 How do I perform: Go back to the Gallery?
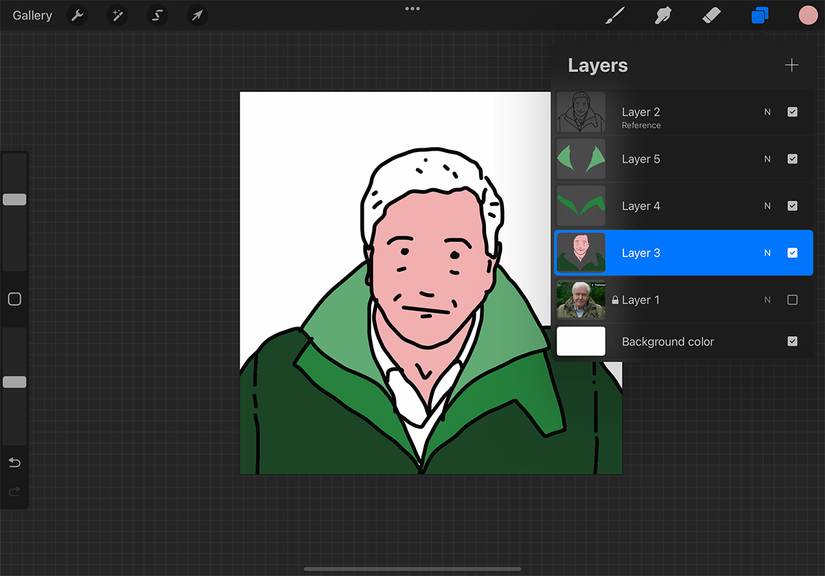coord(31,15)
